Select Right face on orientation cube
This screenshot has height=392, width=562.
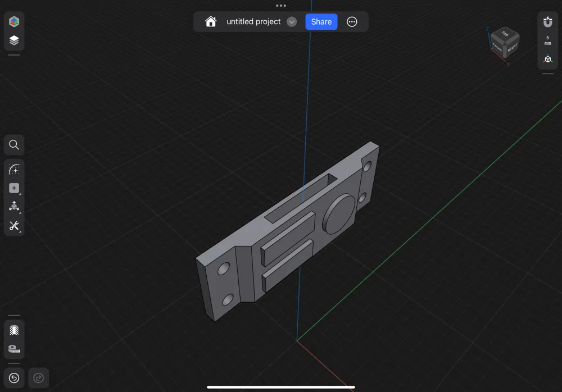click(x=513, y=48)
